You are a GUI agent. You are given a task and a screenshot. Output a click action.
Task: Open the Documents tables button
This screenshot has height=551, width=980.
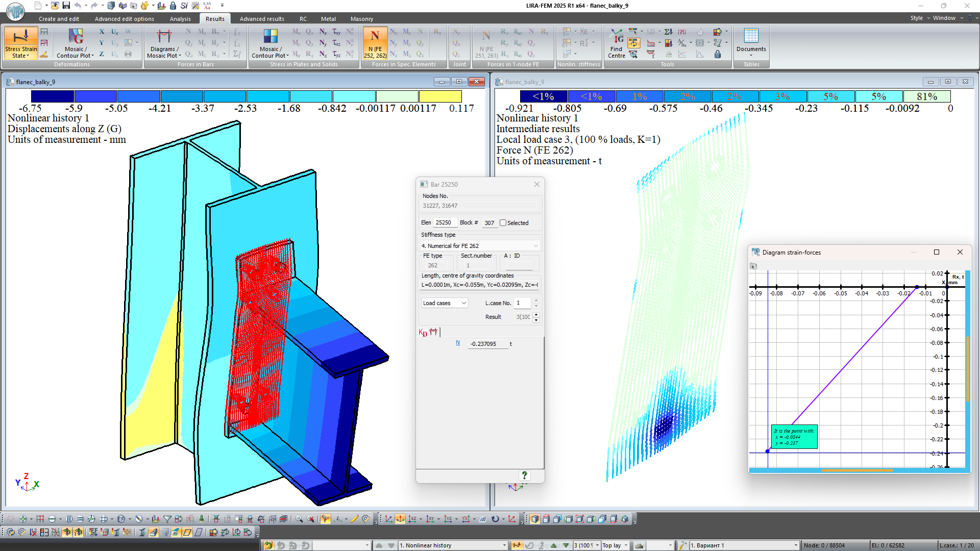(x=751, y=42)
